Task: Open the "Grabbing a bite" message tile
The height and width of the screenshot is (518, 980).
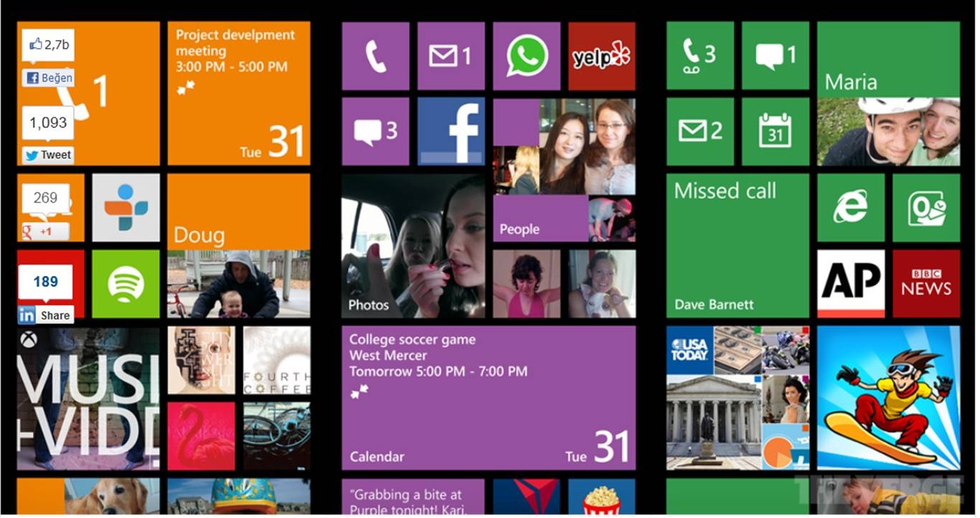Action: (x=414, y=497)
